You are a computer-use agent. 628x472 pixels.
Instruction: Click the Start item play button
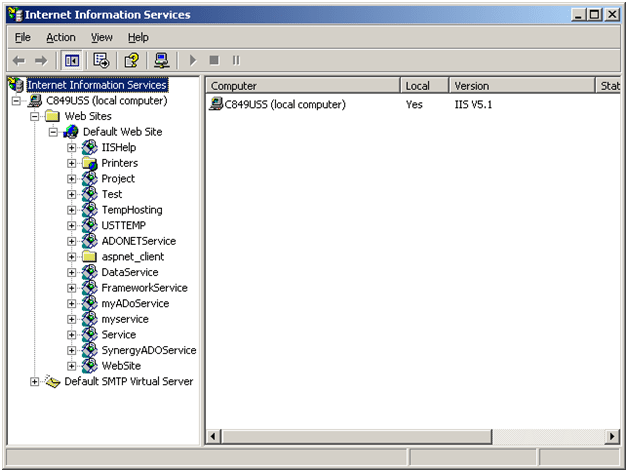coord(193,61)
